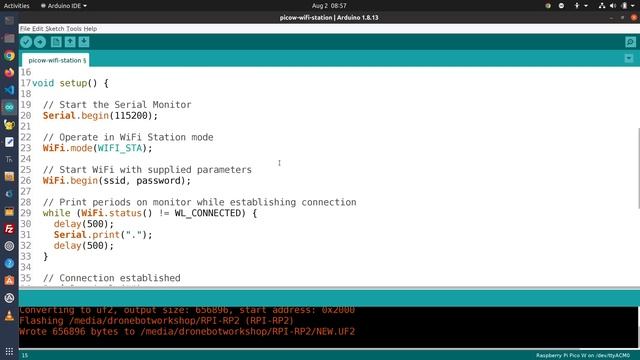Viewport: 640px width, 360px height.
Task: Open the Files manager dock icon
Action: [x=9, y=38]
